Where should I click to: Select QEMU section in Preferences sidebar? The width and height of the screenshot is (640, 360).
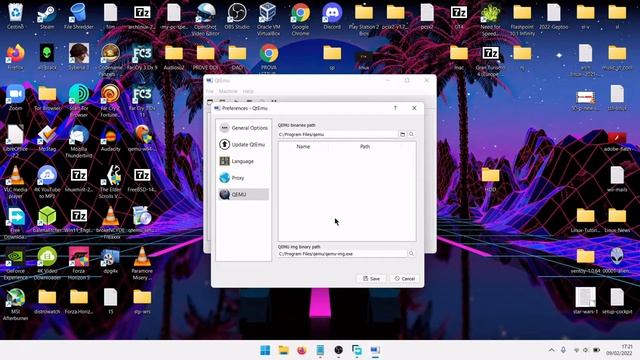pyautogui.click(x=243, y=194)
